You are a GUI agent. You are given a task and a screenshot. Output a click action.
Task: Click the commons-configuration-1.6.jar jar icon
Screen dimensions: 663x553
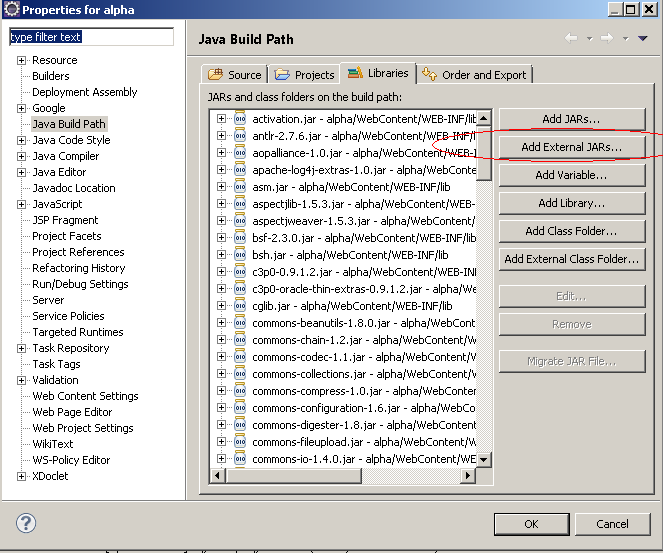click(x=240, y=408)
